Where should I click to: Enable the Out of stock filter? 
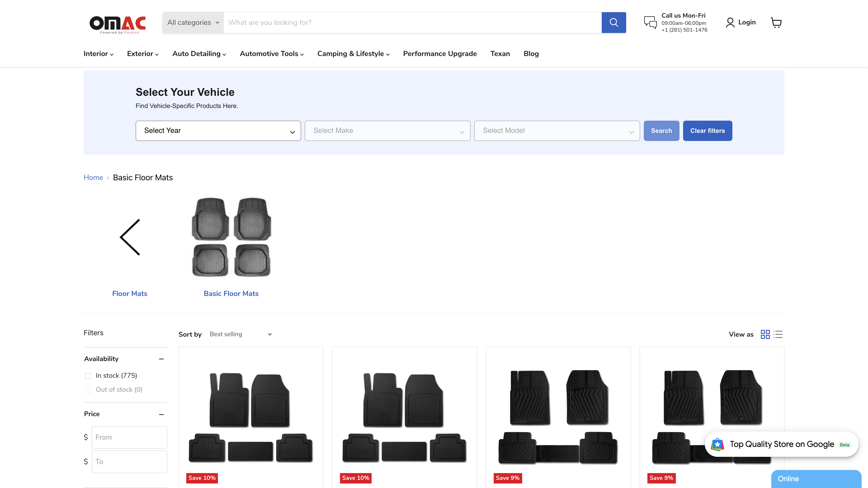point(88,390)
